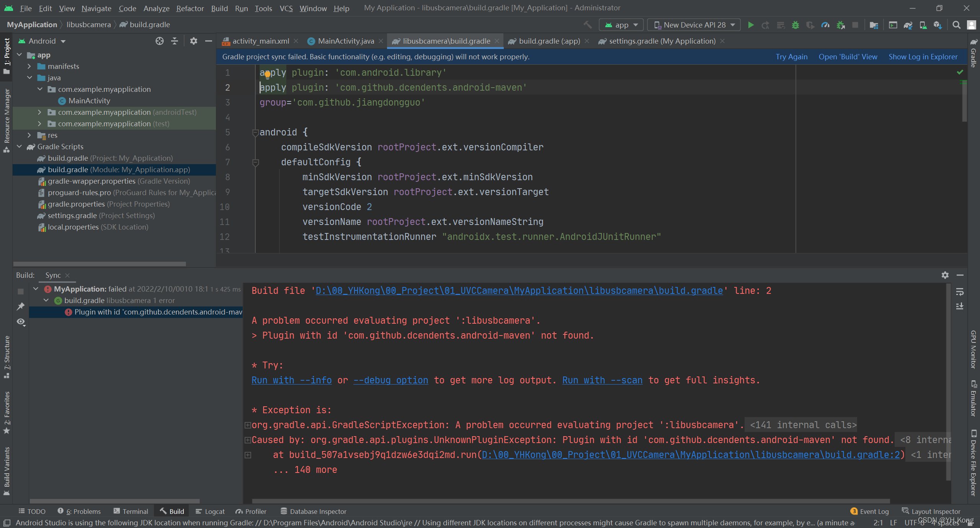Open the New Device API 28 dropdown
Screen dimensions: 980x528
694,25
